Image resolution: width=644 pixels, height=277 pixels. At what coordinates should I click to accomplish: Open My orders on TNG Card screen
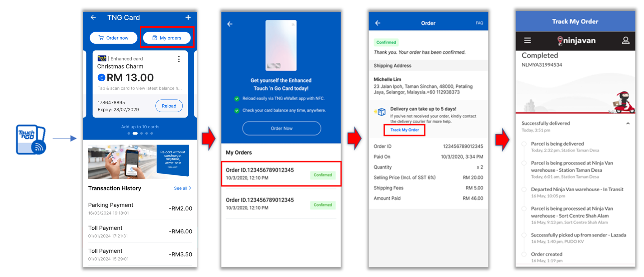pos(167,38)
